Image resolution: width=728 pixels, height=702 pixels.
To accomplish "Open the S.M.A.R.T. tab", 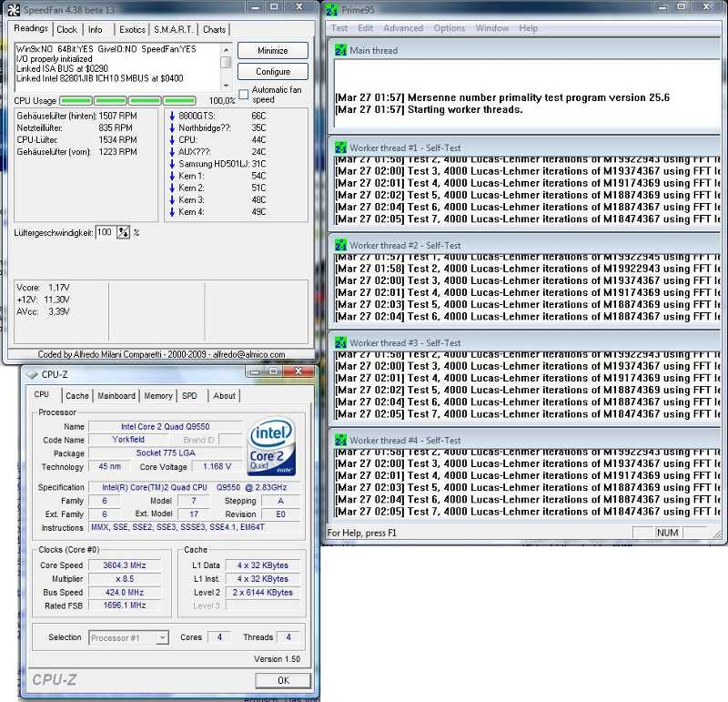I will [x=173, y=30].
